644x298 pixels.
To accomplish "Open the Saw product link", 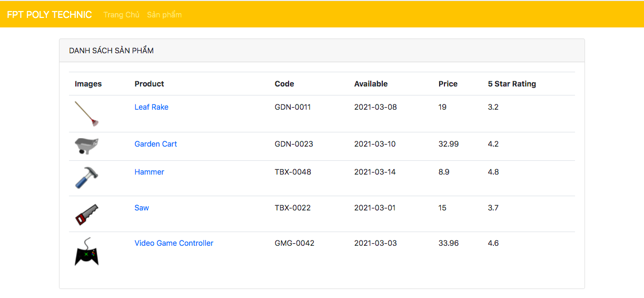I will pos(142,208).
